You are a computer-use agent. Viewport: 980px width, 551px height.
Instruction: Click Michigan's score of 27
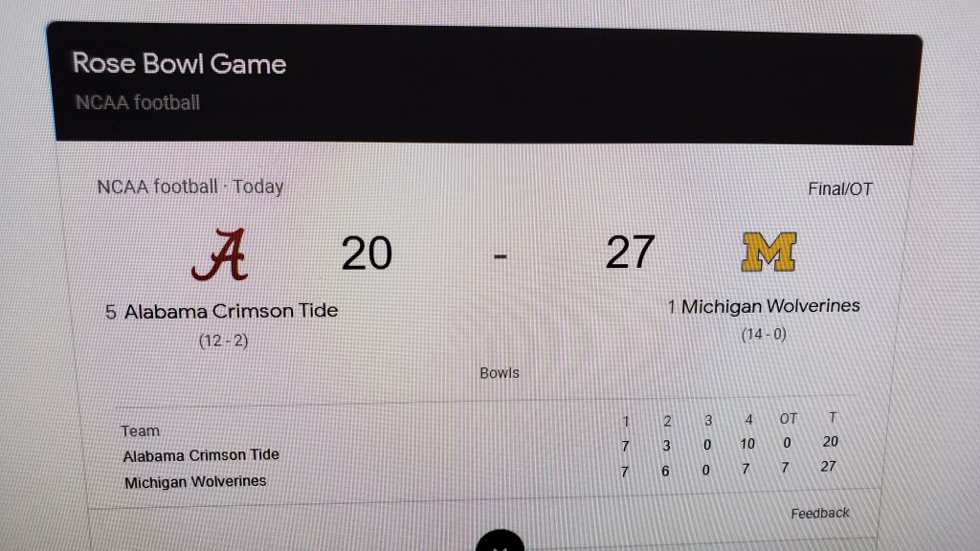pos(630,253)
